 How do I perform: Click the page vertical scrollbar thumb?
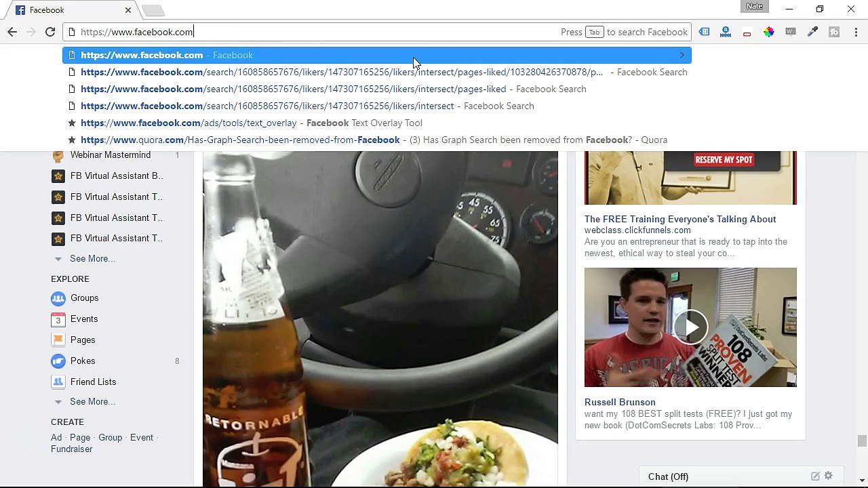tap(862, 441)
